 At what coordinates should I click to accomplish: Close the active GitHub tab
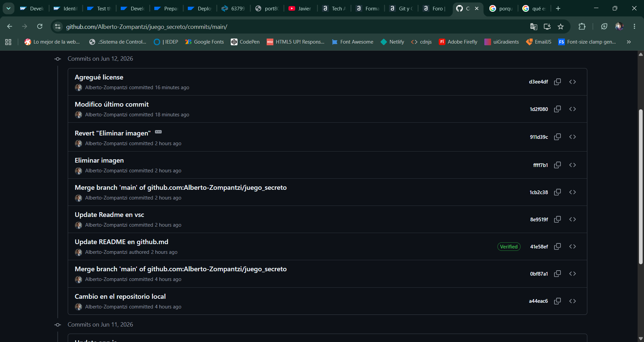click(x=477, y=8)
